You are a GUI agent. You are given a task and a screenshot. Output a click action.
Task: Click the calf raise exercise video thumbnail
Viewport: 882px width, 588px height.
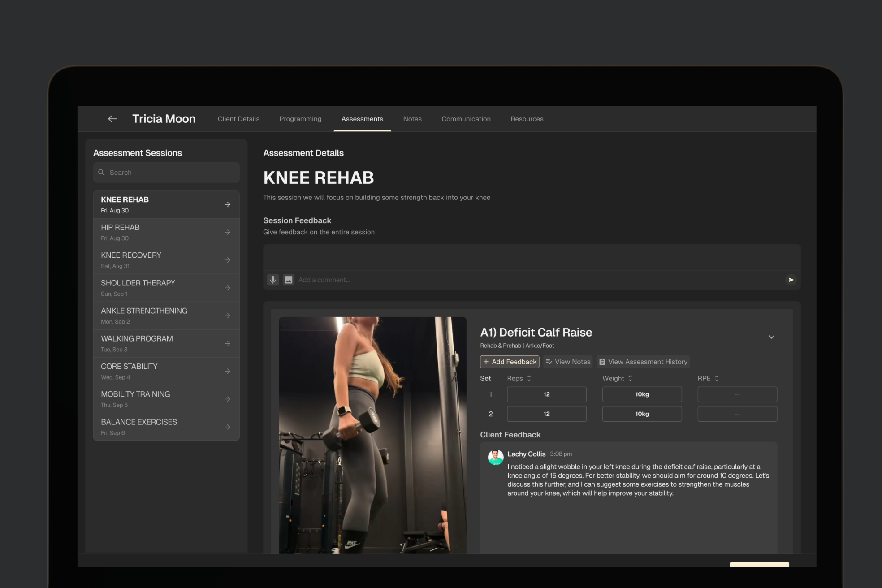click(x=372, y=435)
